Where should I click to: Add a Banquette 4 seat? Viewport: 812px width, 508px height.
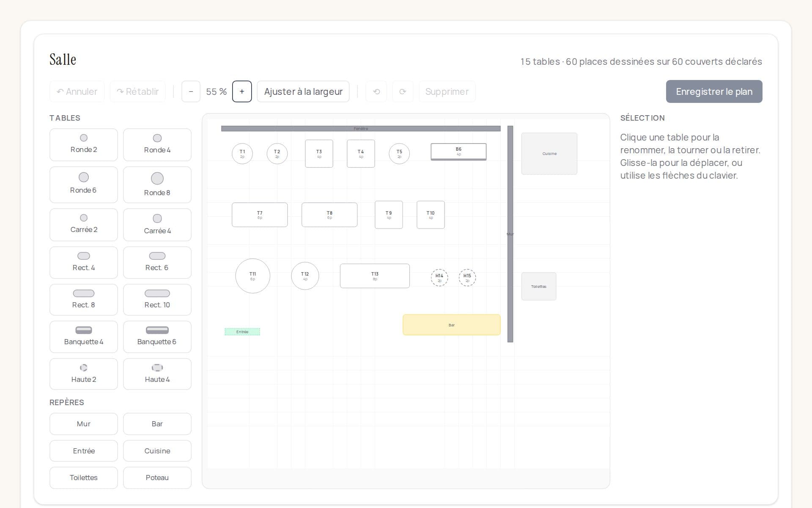(x=84, y=337)
